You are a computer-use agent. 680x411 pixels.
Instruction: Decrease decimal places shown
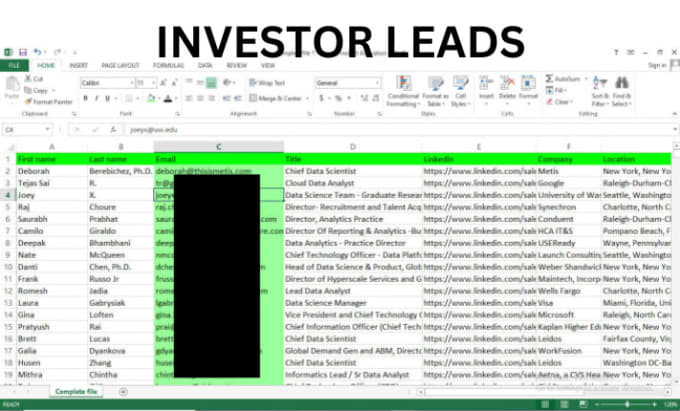pos(376,98)
